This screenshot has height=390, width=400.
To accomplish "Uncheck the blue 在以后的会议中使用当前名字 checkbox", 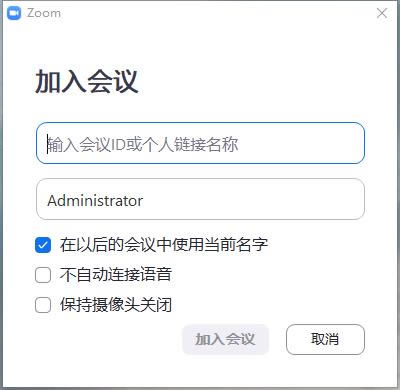I will (x=43, y=245).
